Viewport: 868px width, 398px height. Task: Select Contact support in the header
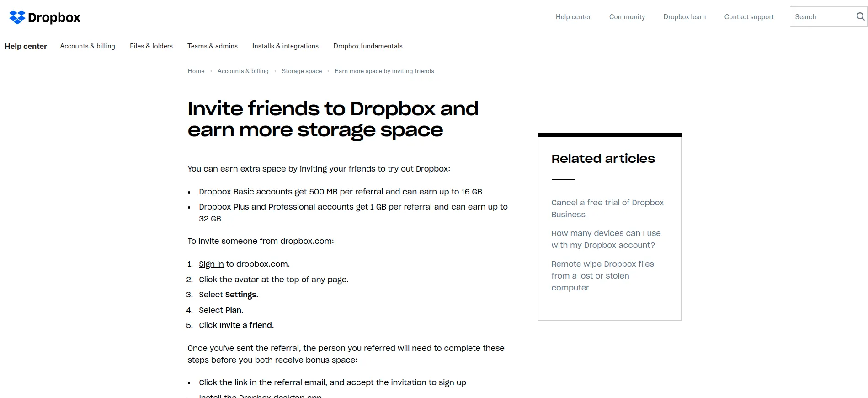click(x=749, y=17)
